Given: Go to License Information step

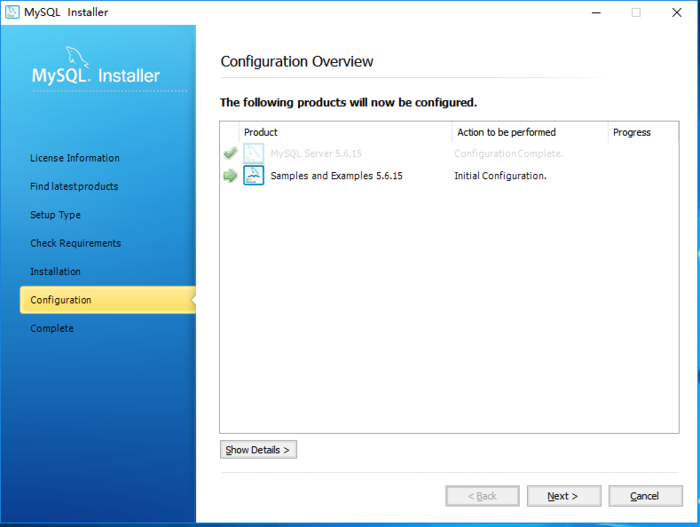Looking at the screenshot, I should coord(75,158).
